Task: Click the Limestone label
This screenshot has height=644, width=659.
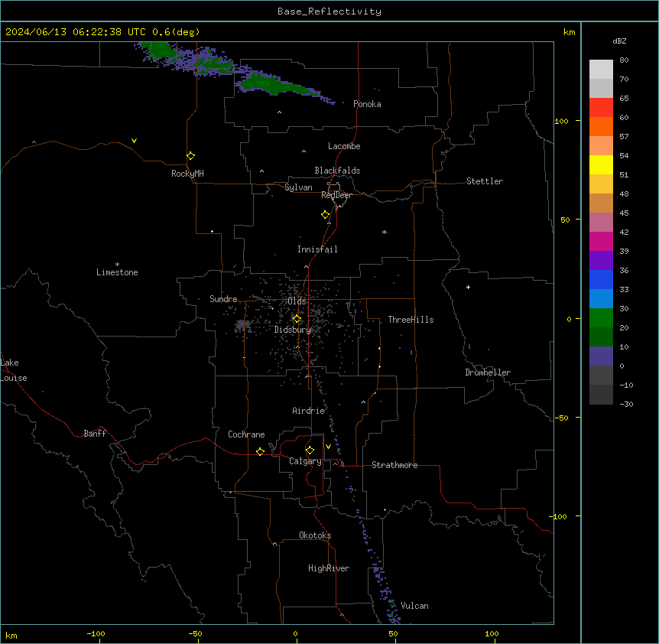Action: coord(117,272)
